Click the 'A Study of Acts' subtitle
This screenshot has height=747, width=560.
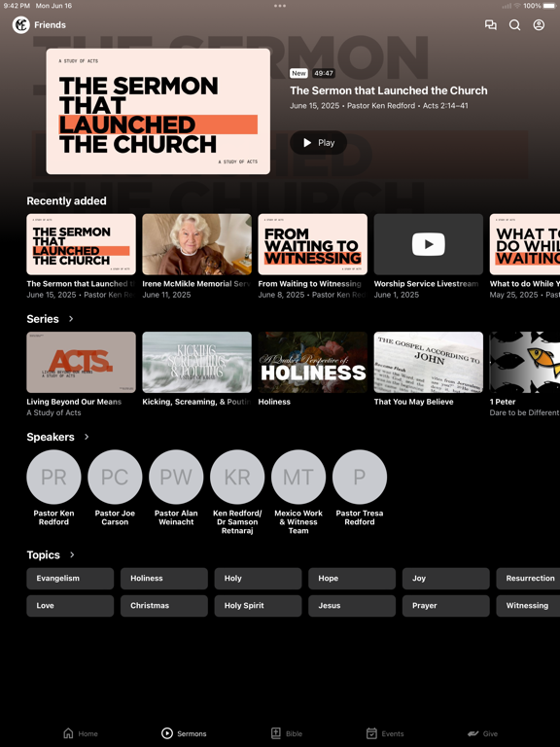[53, 412]
